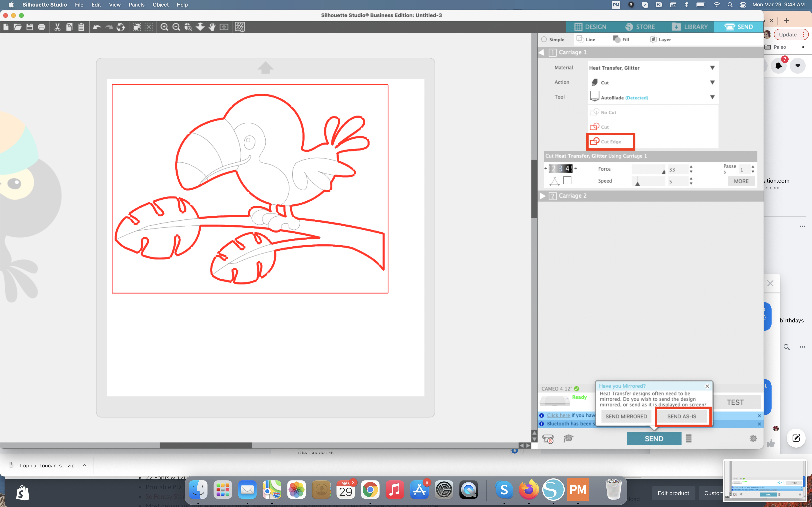Click the Open file folder icon

pos(17,27)
